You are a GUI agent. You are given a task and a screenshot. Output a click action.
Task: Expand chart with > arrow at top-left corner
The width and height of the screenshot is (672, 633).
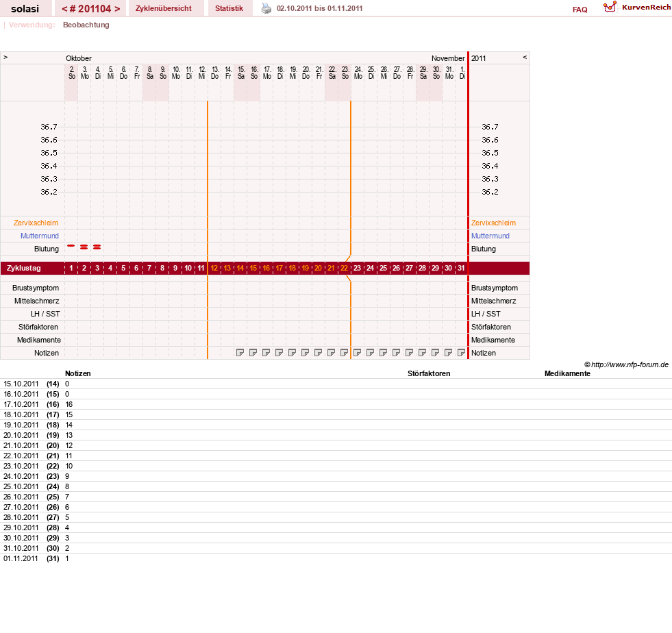coord(5,57)
